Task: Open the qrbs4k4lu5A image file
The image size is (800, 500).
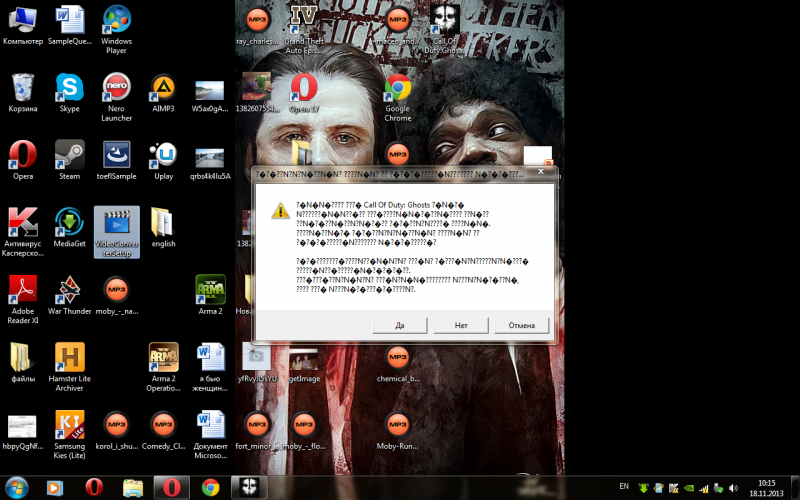Action: (210, 164)
